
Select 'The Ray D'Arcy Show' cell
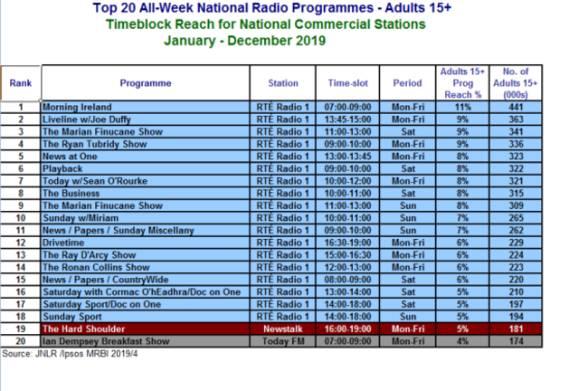click(x=146, y=255)
